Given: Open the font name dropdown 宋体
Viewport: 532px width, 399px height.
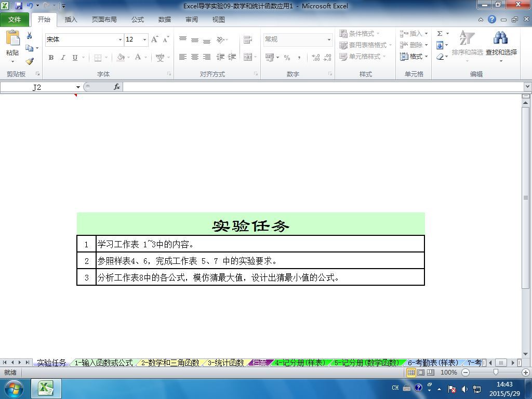Looking at the screenshot, I should (120, 39).
